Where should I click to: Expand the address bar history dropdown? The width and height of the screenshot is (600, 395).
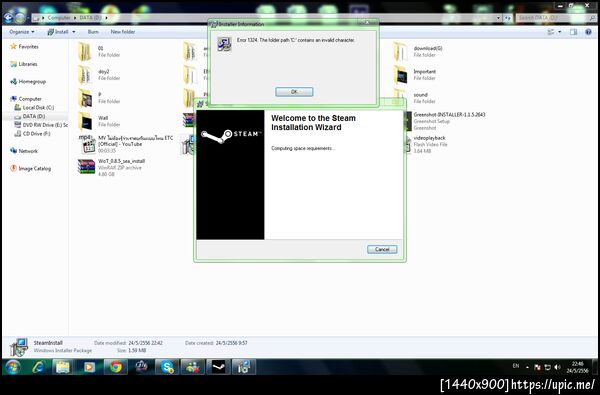pos(498,18)
